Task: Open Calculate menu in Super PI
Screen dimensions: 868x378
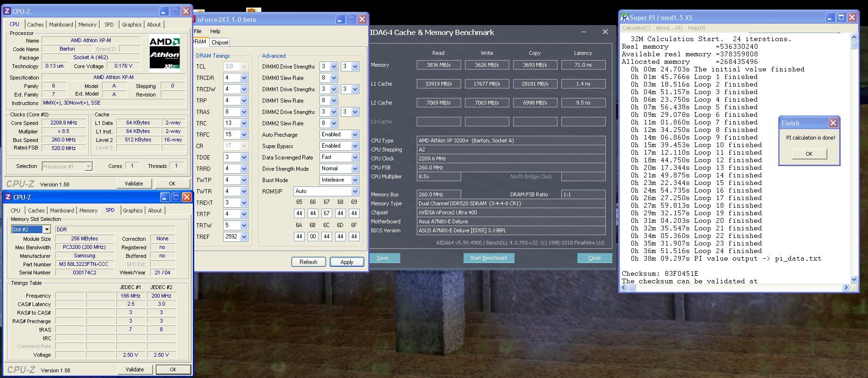Action: point(636,28)
